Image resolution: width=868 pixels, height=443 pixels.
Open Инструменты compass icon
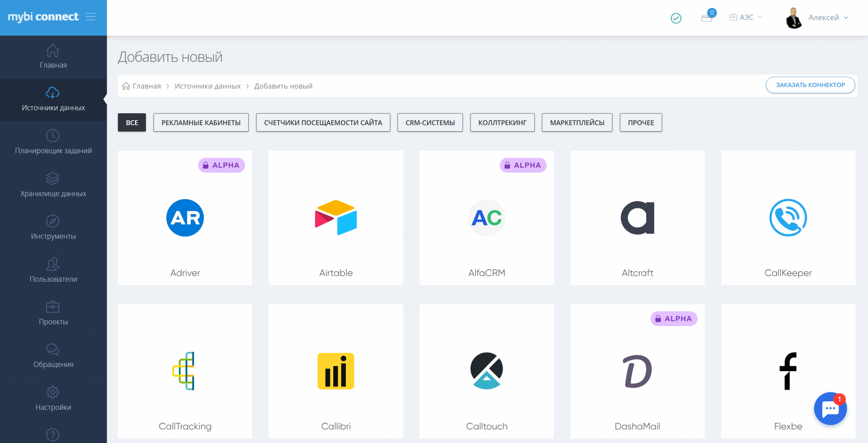tap(53, 221)
